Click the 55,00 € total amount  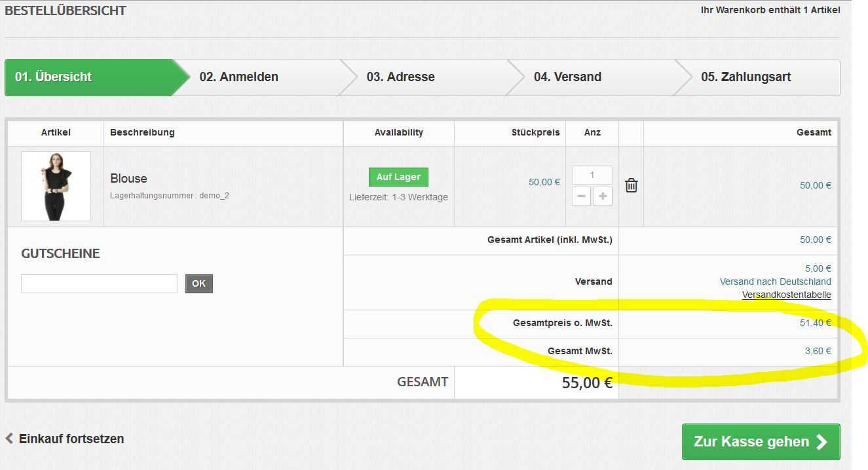587,383
